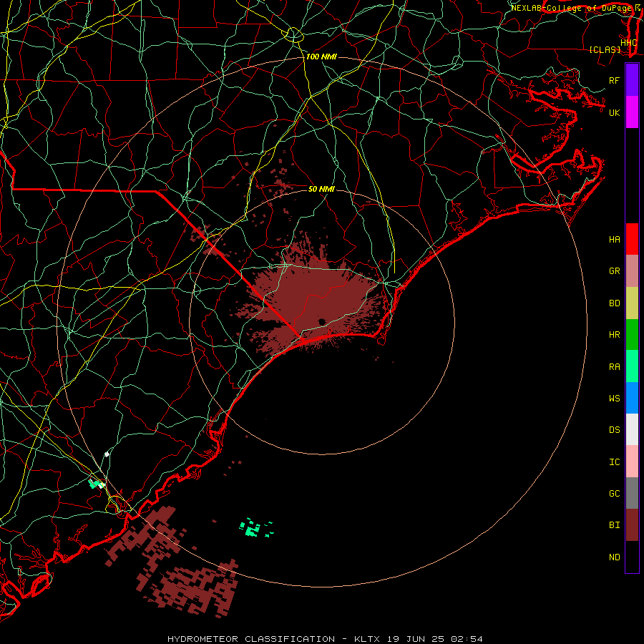Click the IC legend label
This screenshot has width=644, height=644.
[614, 462]
